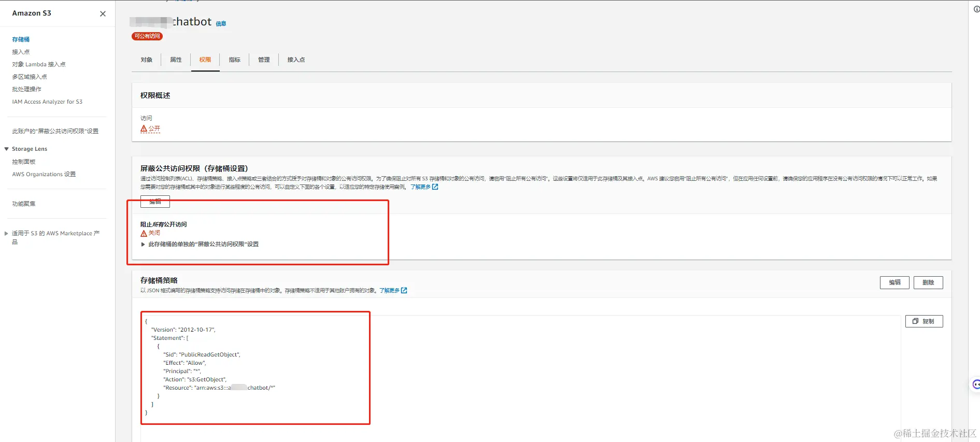Click the 可公有访问 badge
The height and width of the screenshot is (442, 980).
click(x=147, y=36)
